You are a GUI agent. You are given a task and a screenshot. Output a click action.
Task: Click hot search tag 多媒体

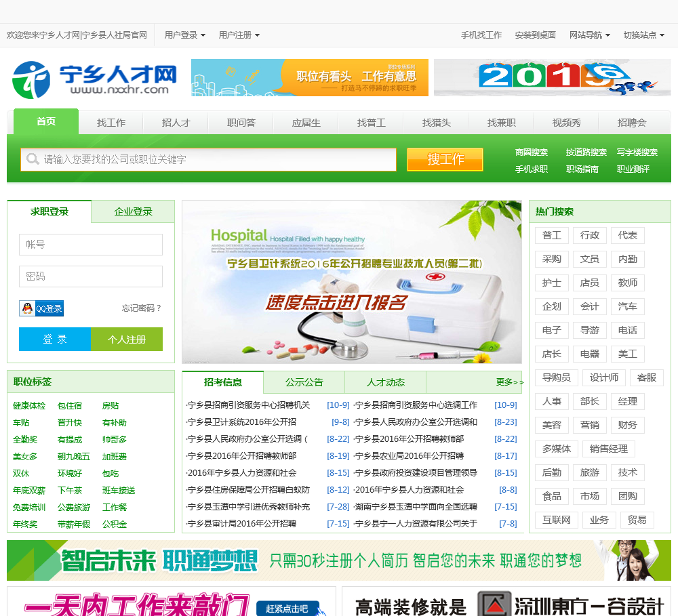[x=557, y=449]
